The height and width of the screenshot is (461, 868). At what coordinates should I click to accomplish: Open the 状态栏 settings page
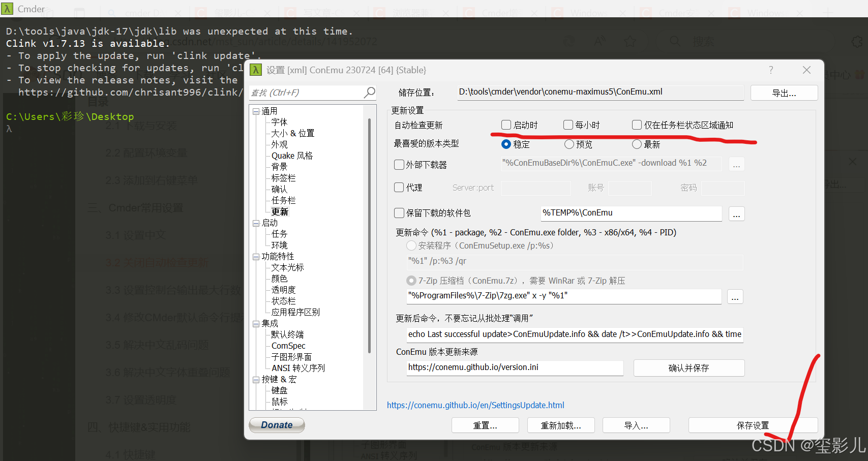coord(283,301)
